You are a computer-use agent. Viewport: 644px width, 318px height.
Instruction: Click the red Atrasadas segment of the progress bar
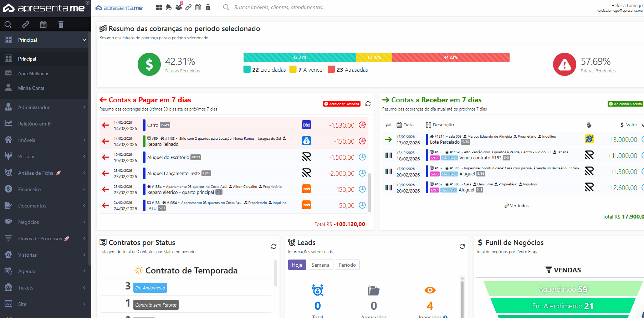(x=450, y=57)
